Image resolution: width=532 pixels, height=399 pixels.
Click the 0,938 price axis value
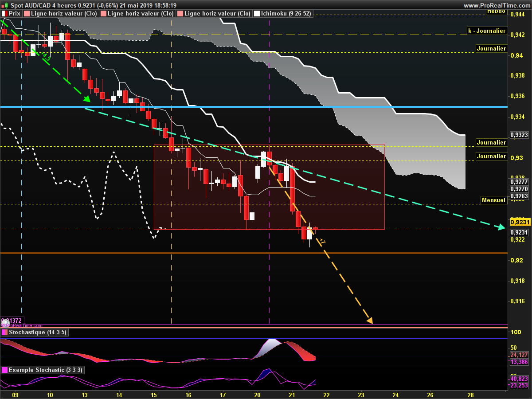coord(517,75)
